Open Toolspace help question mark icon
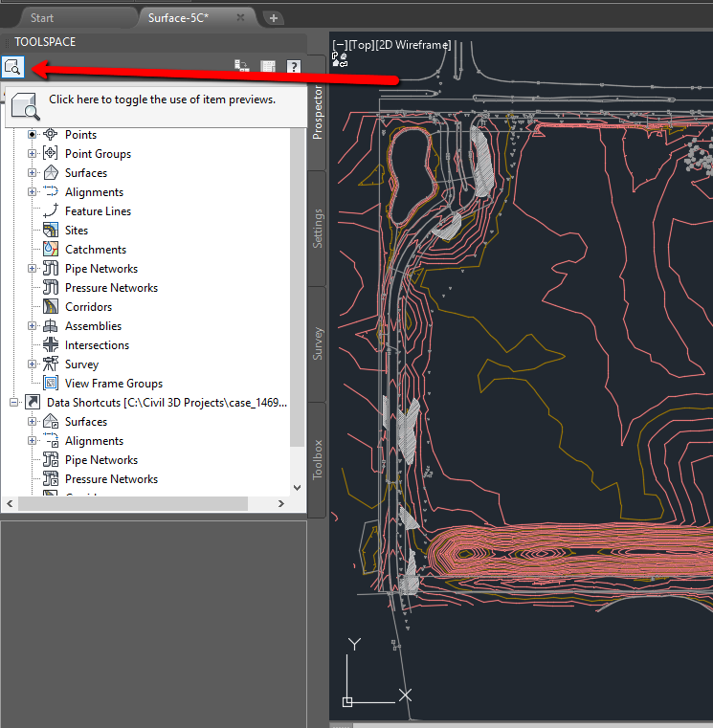 pyautogui.click(x=293, y=67)
